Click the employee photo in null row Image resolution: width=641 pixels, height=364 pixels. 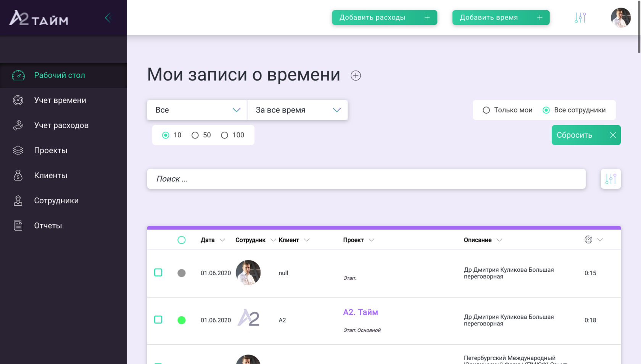point(248,273)
